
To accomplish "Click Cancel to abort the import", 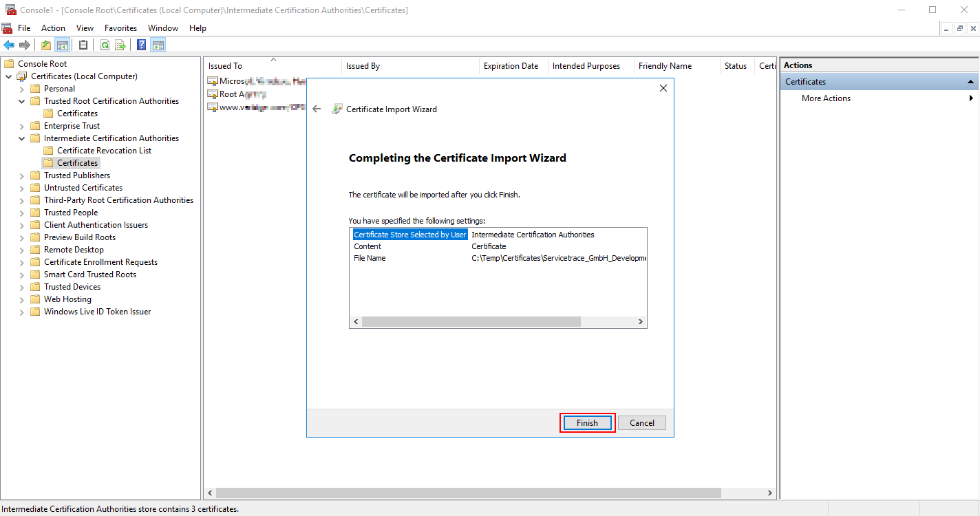I will coord(641,422).
